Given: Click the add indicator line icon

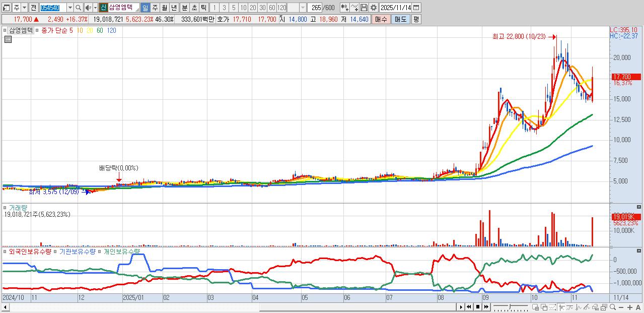Looking at the screenshot, I should [354, 8].
